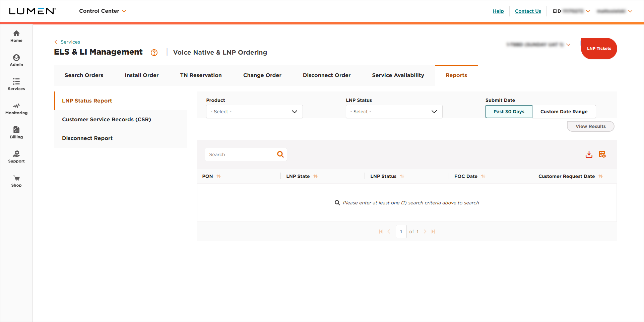Open the Shop section
The image size is (644, 322).
(16, 181)
